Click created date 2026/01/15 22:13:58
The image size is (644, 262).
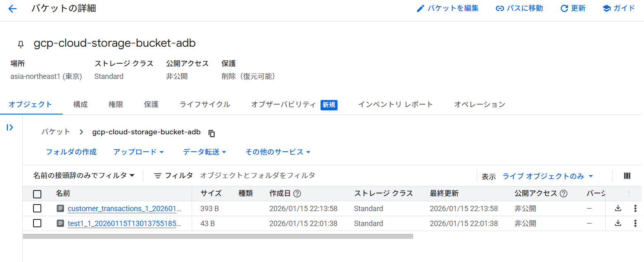(x=303, y=208)
